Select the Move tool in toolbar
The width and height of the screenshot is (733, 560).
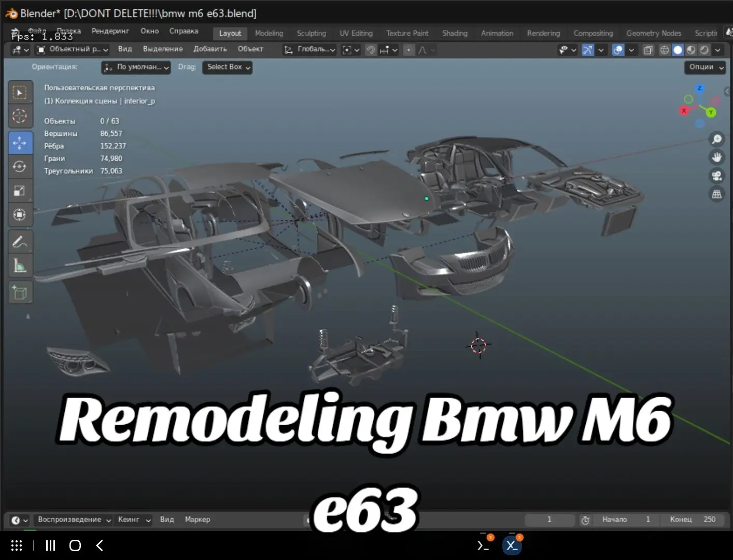(x=20, y=143)
